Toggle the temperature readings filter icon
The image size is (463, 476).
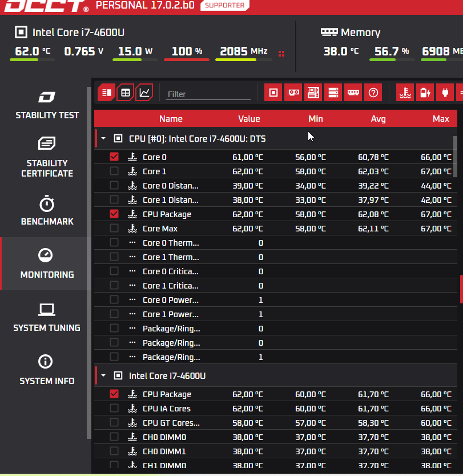click(x=405, y=93)
